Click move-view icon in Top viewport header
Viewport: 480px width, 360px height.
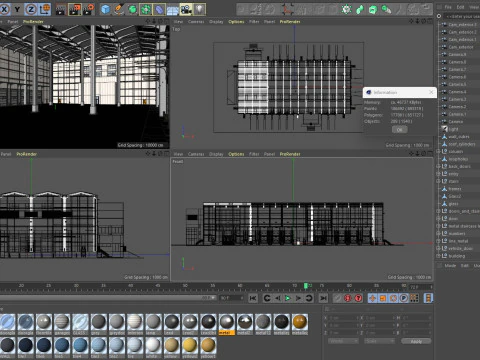pos(411,21)
